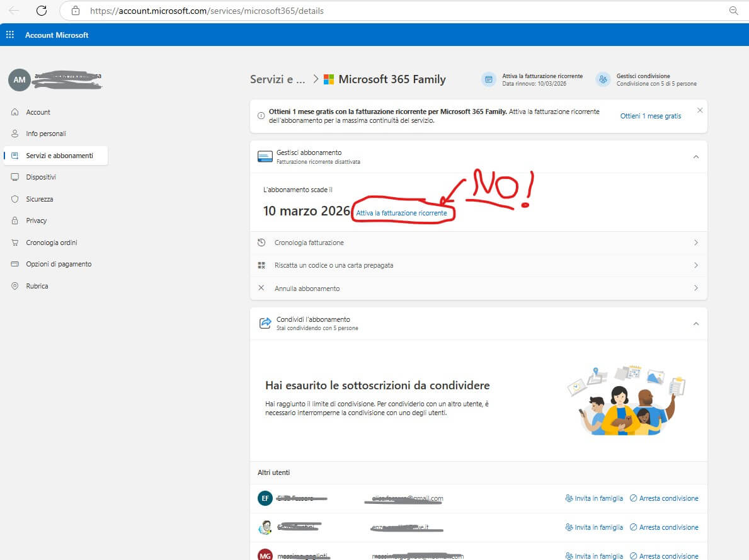Open the app launcher grid icon
This screenshot has height=560, width=749.
point(10,35)
